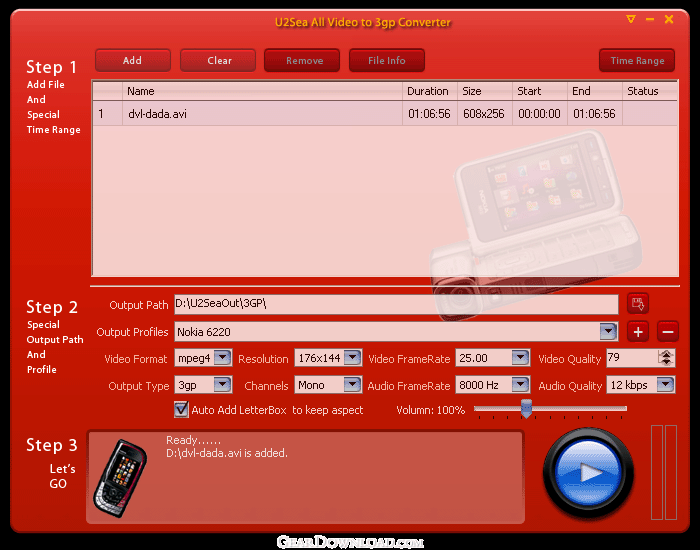Screen dimensions: 700x550
Task: Close the U2Sea converter window
Action: point(669,19)
